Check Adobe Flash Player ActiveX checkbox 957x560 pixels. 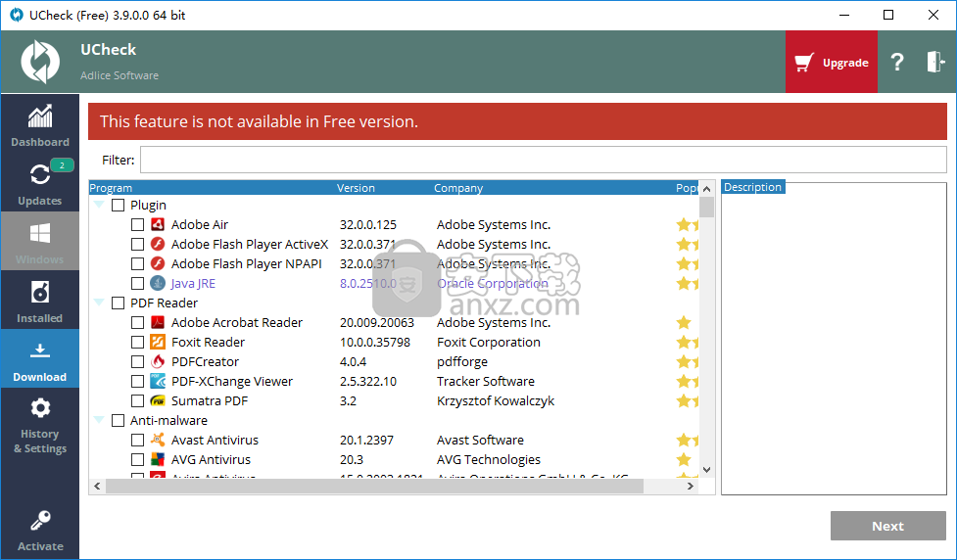[137, 244]
